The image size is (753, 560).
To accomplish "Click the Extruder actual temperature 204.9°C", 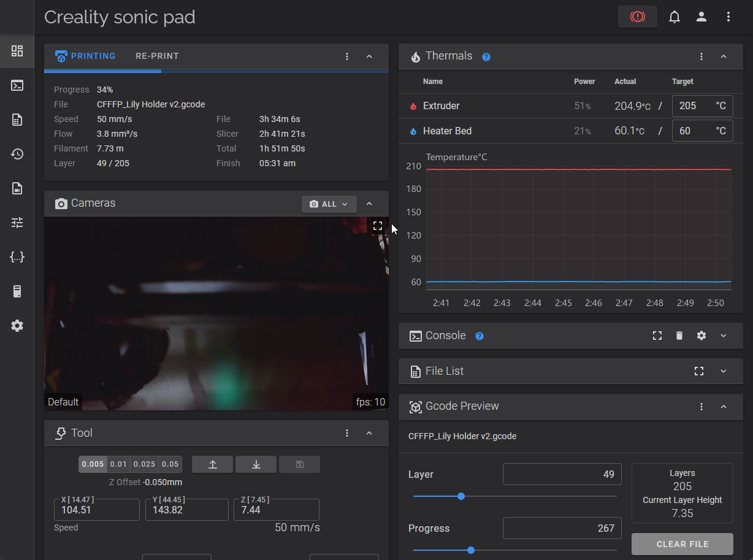I will pos(632,106).
